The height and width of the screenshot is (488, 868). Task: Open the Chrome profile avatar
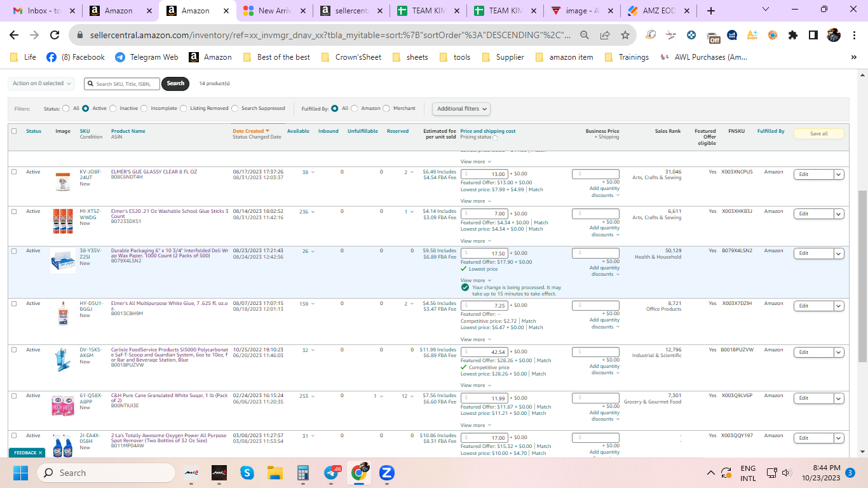833,35
